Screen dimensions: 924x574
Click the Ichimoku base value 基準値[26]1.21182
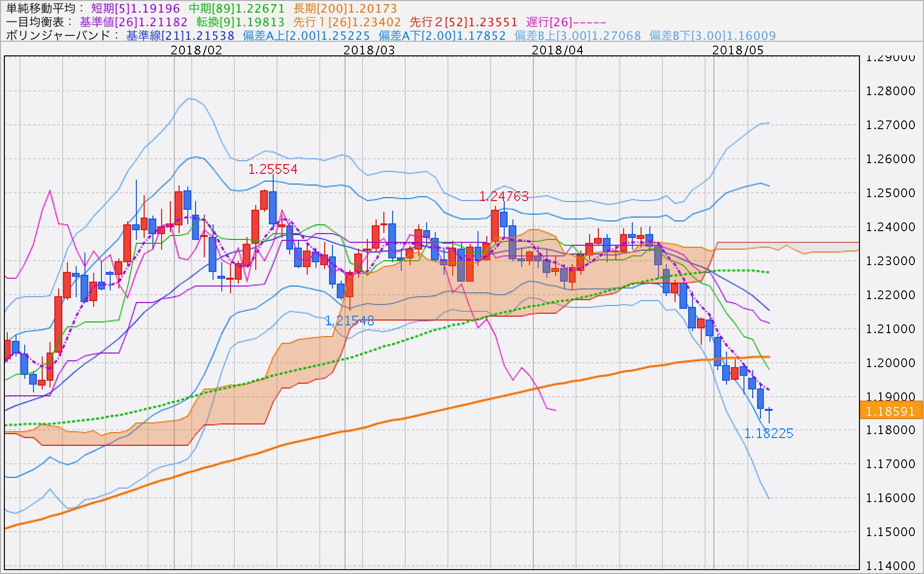point(133,22)
